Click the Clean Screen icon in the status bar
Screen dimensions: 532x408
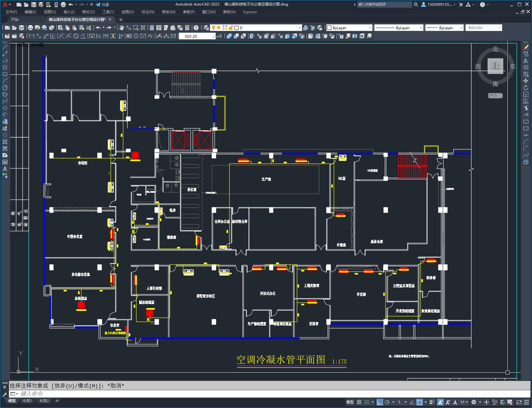(x=519, y=402)
